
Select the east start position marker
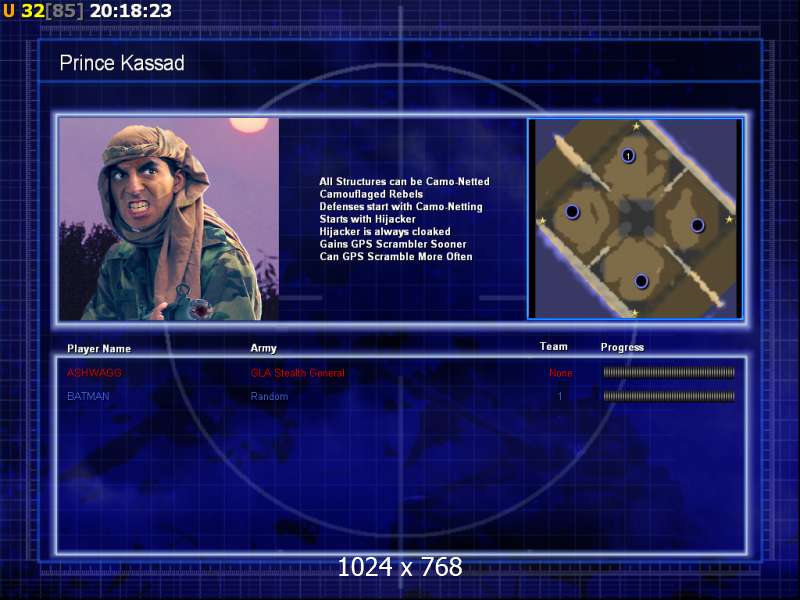[697, 224]
